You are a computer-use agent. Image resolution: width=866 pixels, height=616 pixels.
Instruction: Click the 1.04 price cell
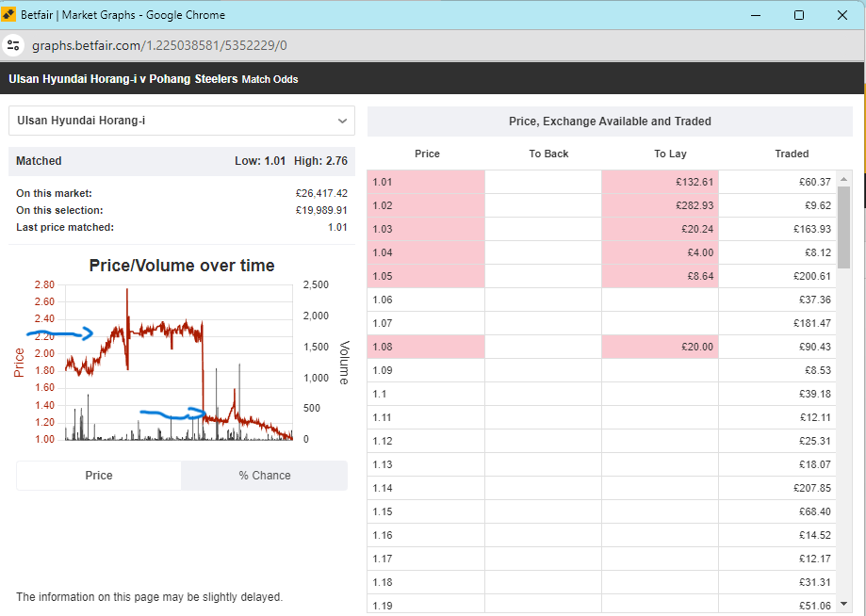(426, 252)
